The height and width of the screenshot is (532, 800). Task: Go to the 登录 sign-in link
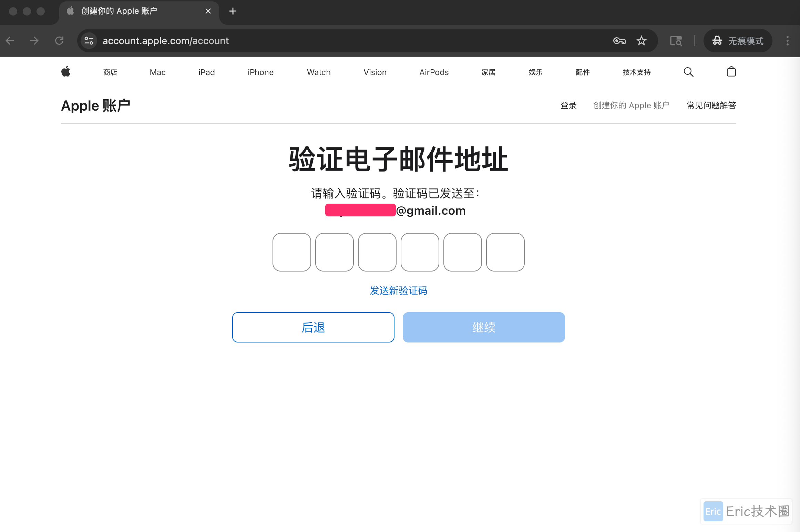click(568, 105)
